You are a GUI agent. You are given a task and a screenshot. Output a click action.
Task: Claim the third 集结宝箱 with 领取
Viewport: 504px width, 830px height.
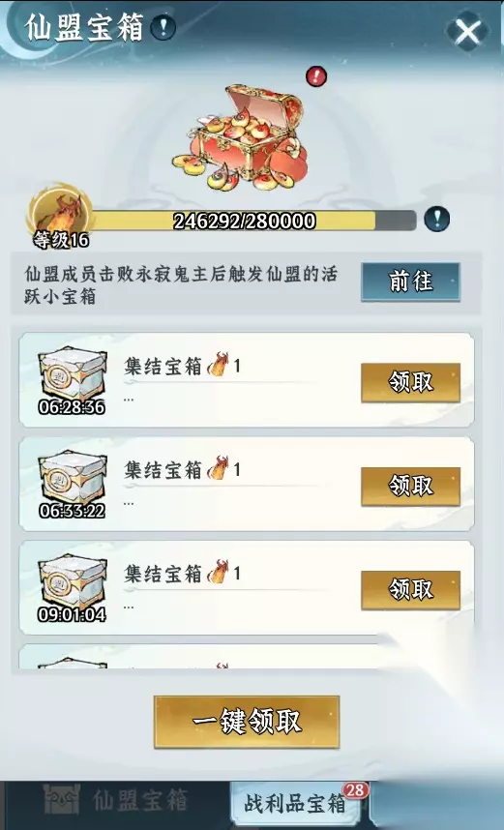tap(410, 590)
